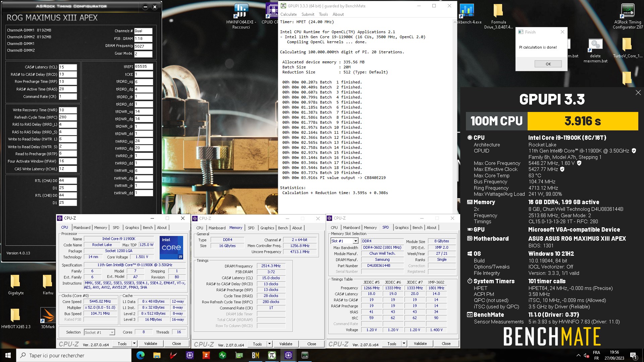644x362 pixels.
Task: Open the muted volume tray icon
Action: [586, 355]
